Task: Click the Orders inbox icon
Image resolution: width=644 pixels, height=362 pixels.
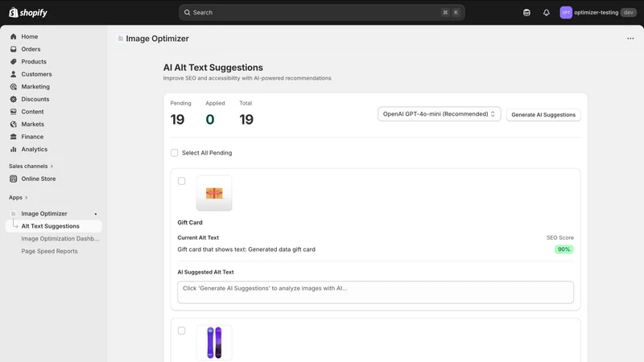Action: click(x=14, y=49)
